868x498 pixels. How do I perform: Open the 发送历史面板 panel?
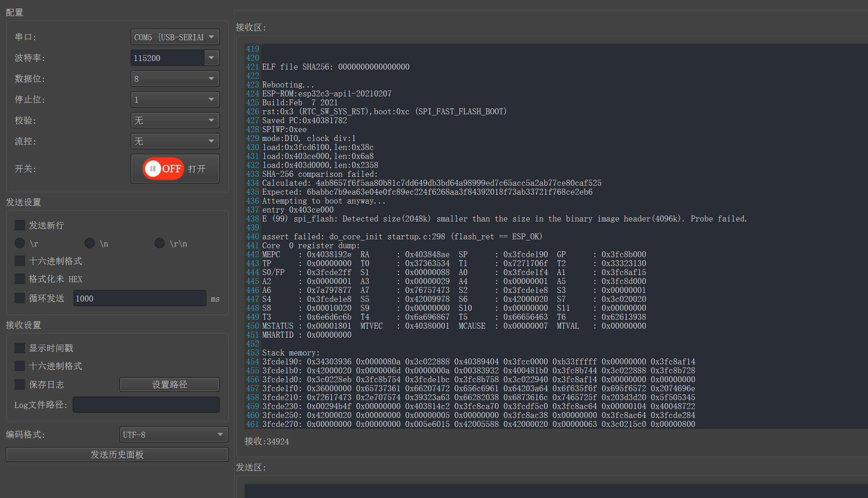pos(116,454)
